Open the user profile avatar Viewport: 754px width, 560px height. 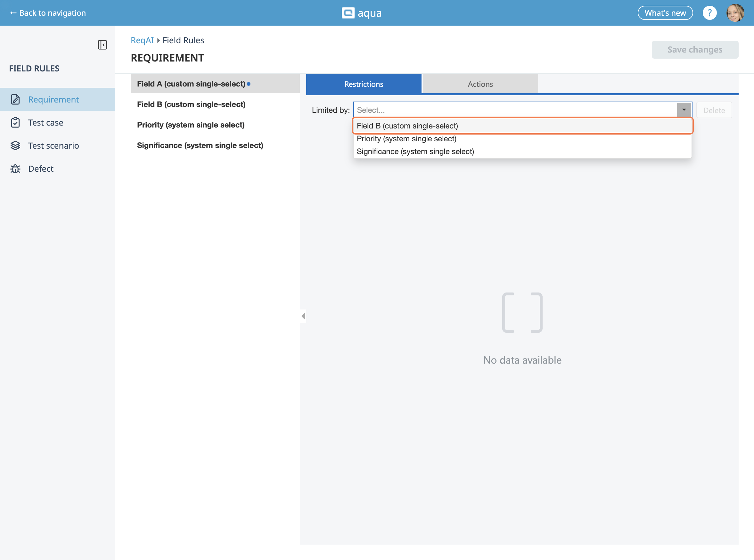click(735, 13)
